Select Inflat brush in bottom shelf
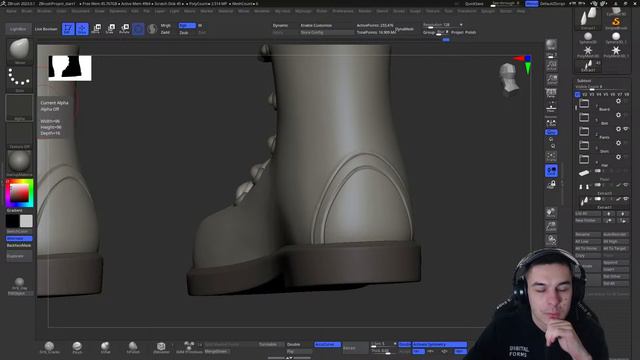The width and height of the screenshot is (640, 360). [x=105, y=347]
